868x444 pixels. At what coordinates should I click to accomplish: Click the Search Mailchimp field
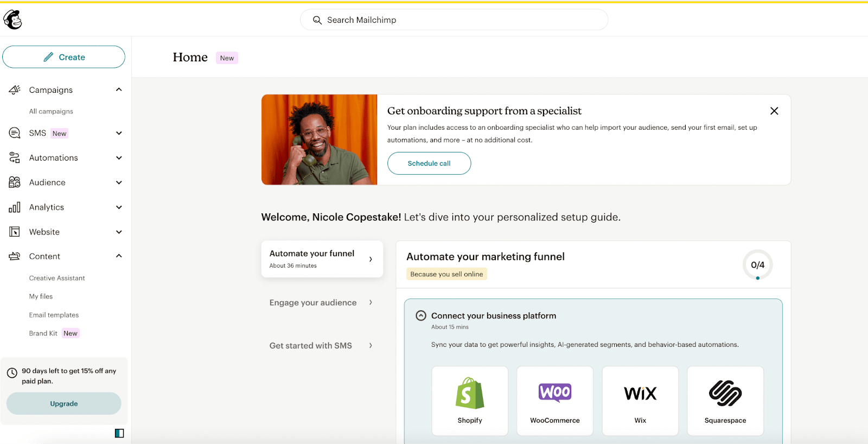(x=454, y=20)
